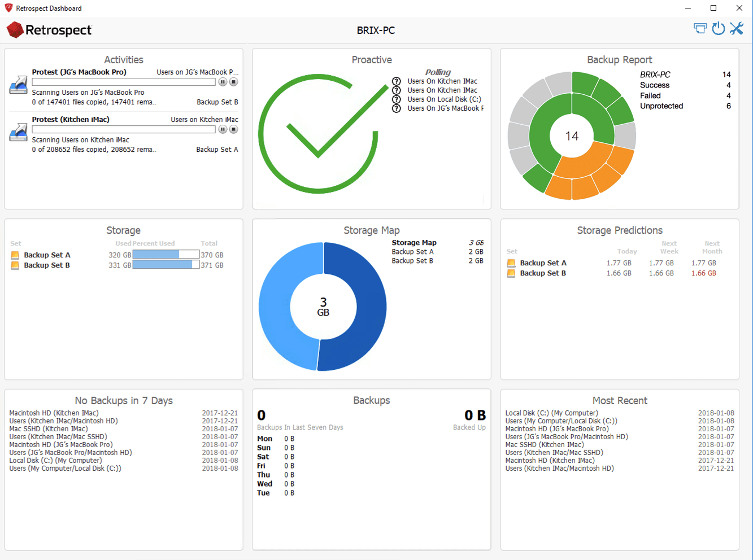Select Backup Set B name in Storage panel
Screen dimensions: 753x560
pos(47,265)
